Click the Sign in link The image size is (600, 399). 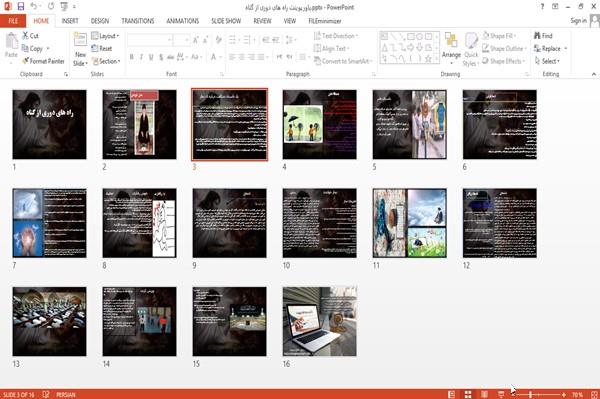point(578,21)
